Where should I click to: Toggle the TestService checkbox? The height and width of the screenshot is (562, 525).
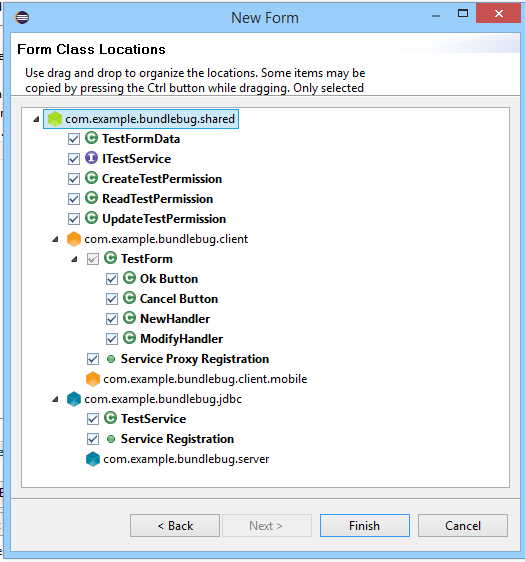tap(93, 419)
